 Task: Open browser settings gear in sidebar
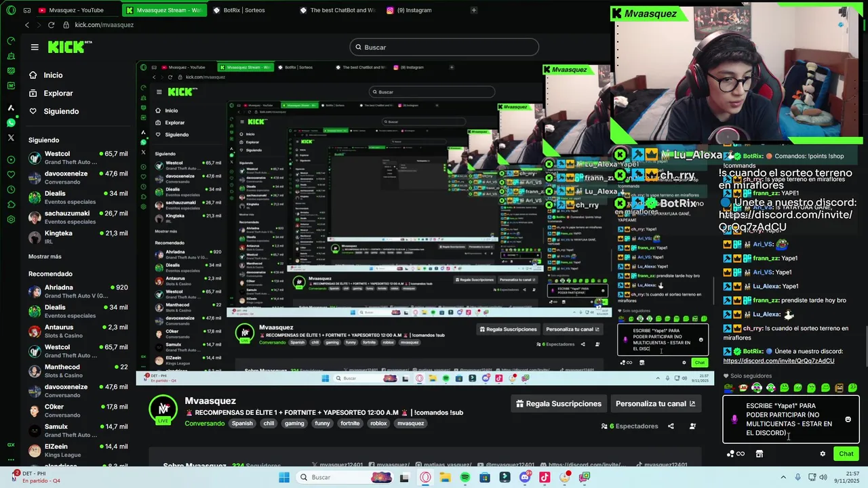11,220
